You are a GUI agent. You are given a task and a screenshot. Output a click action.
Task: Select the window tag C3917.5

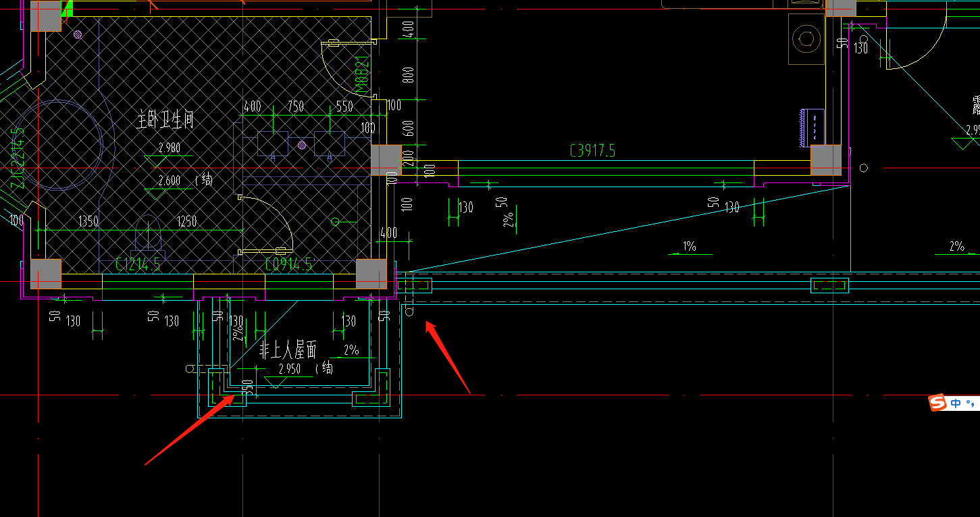click(592, 151)
